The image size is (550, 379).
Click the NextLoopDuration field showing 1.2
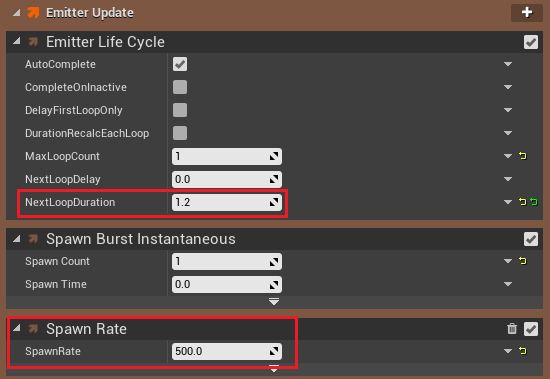click(x=227, y=202)
